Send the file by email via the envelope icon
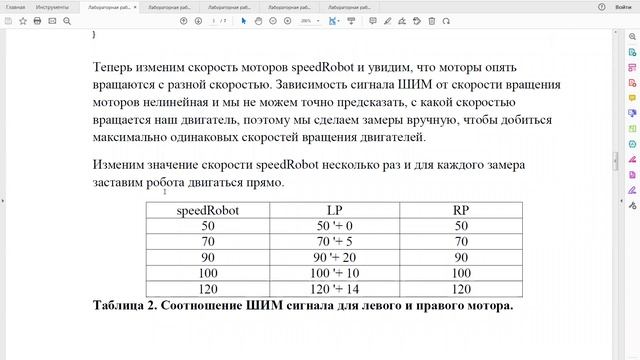 [52, 21]
